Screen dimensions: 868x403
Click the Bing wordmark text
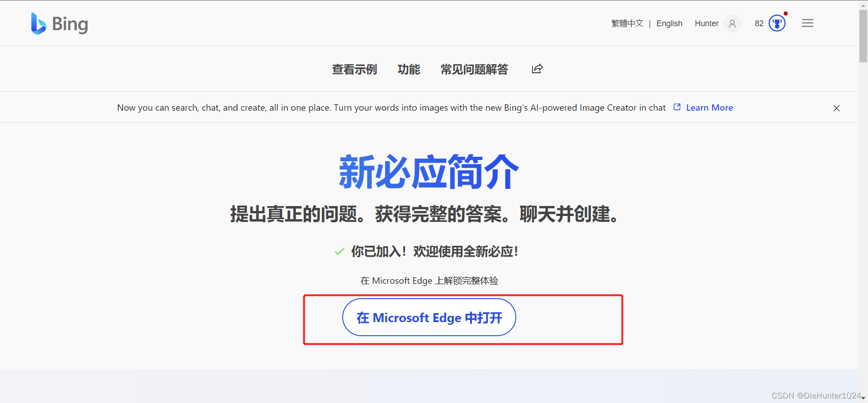[x=70, y=24]
